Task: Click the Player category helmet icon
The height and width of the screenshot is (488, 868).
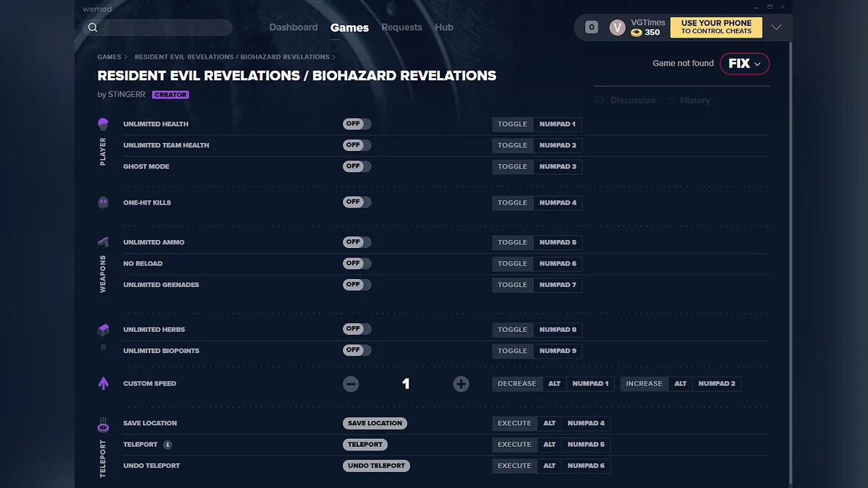Action: (103, 124)
